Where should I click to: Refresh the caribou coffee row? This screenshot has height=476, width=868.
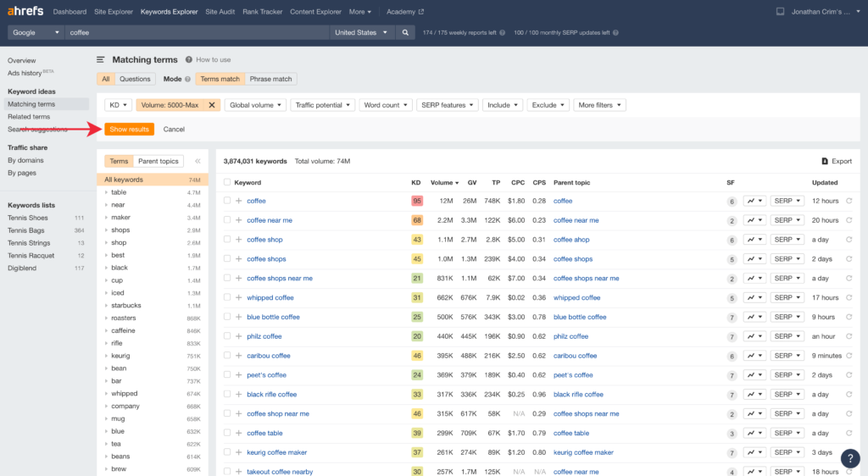point(849,356)
